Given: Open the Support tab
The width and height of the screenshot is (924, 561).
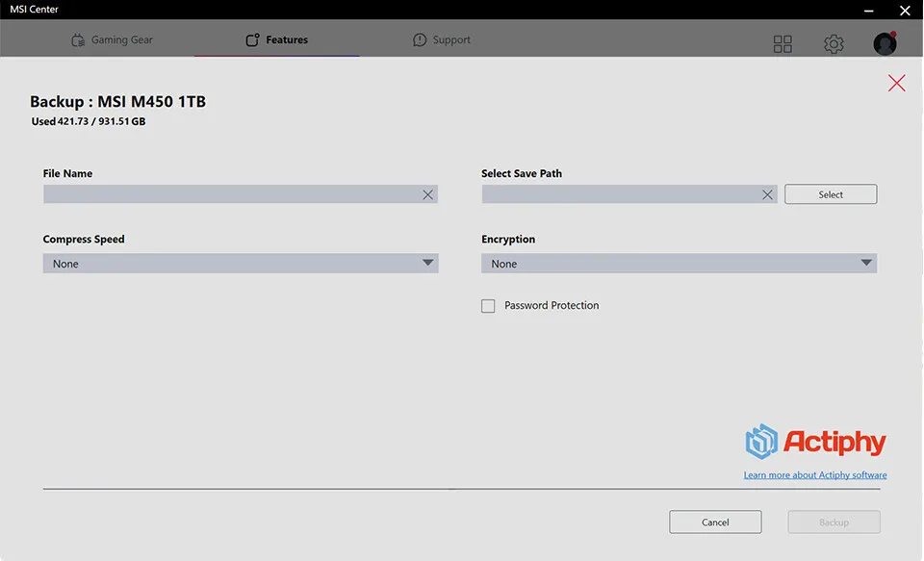Looking at the screenshot, I should point(442,39).
